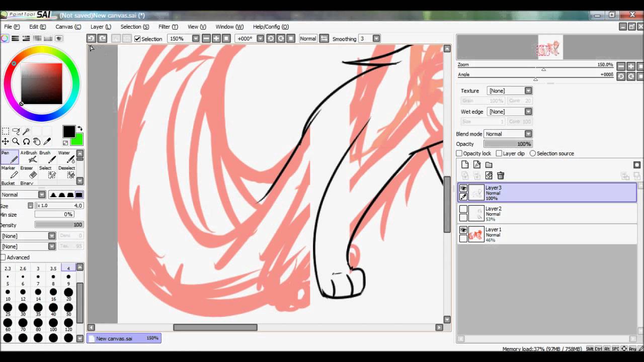Select the Marker tool
This screenshot has width=644, height=362.
[x=10, y=172]
